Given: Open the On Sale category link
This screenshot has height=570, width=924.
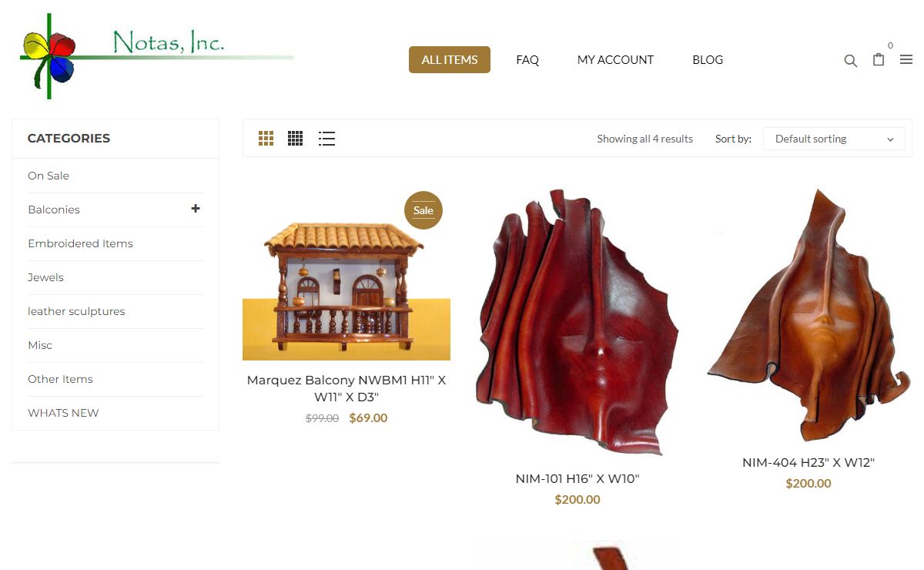Looking at the screenshot, I should click(x=49, y=176).
